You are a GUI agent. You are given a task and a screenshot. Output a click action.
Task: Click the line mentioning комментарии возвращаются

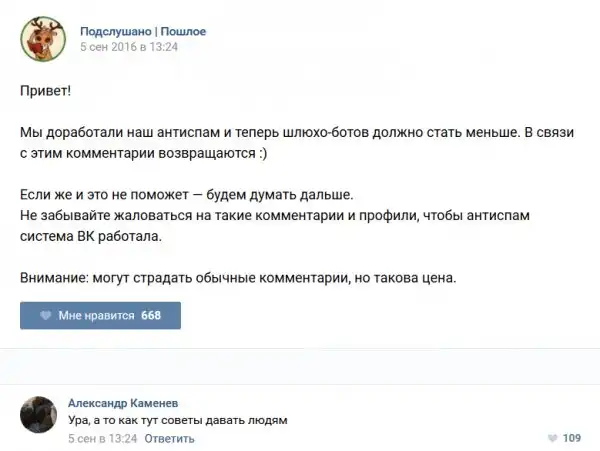143,153
